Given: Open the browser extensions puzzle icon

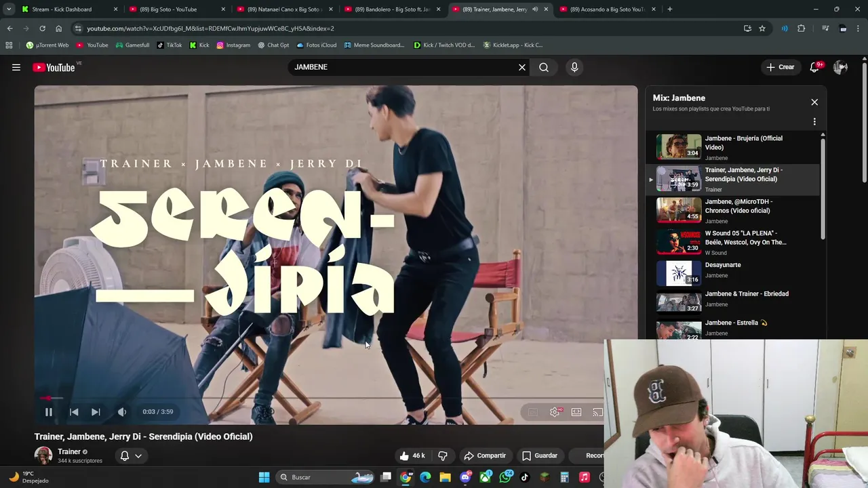Looking at the screenshot, I should [x=802, y=28].
